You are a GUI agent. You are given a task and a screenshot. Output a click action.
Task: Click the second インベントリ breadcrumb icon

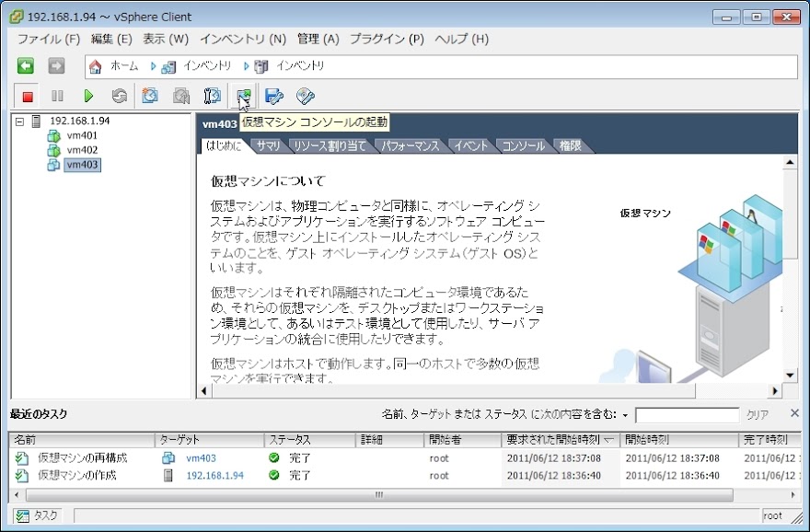261,66
